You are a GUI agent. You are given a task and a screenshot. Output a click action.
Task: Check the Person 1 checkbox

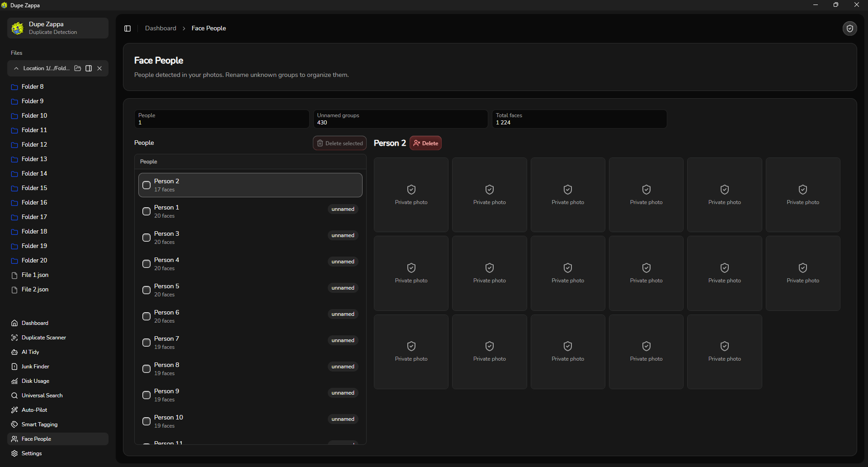146,211
